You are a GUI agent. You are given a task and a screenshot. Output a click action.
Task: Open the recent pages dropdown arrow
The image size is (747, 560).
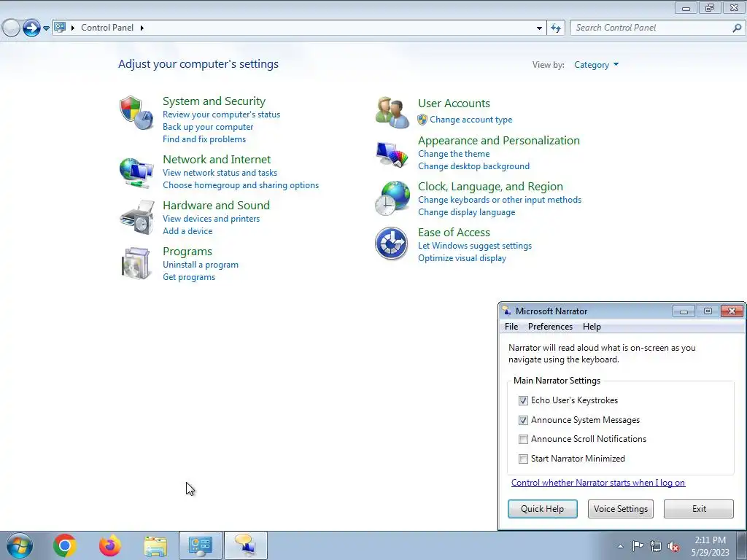pyautogui.click(x=46, y=28)
